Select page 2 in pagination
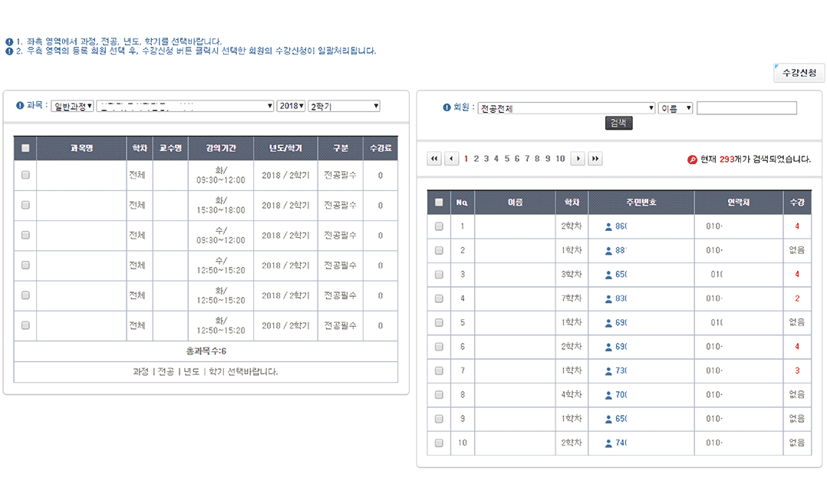This screenshot has height=504, width=827. tap(476, 159)
